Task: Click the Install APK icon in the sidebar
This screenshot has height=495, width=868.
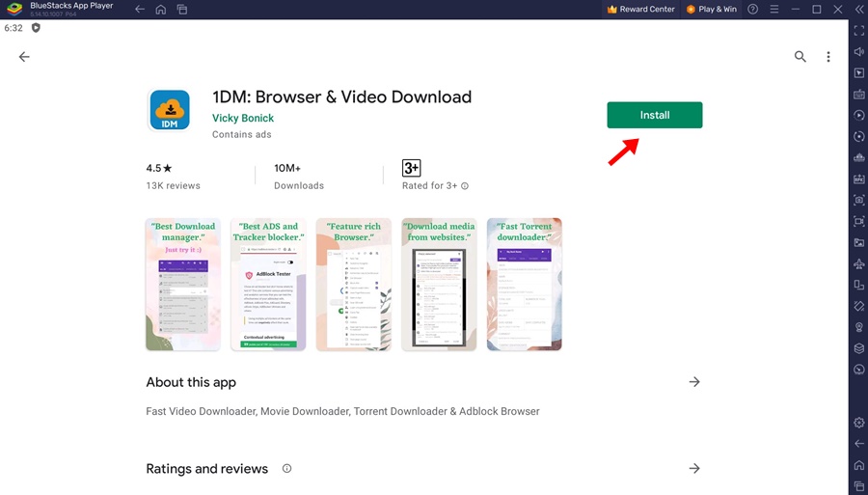Action: point(859,179)
